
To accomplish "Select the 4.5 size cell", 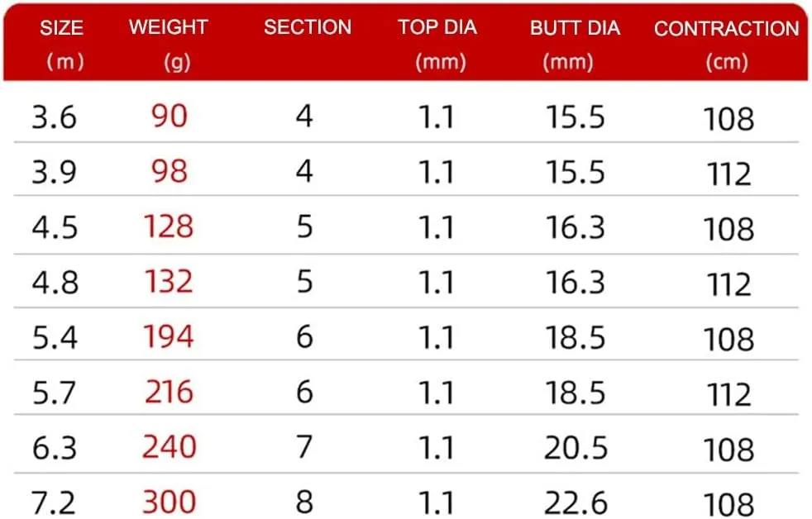I will (55, 227).
